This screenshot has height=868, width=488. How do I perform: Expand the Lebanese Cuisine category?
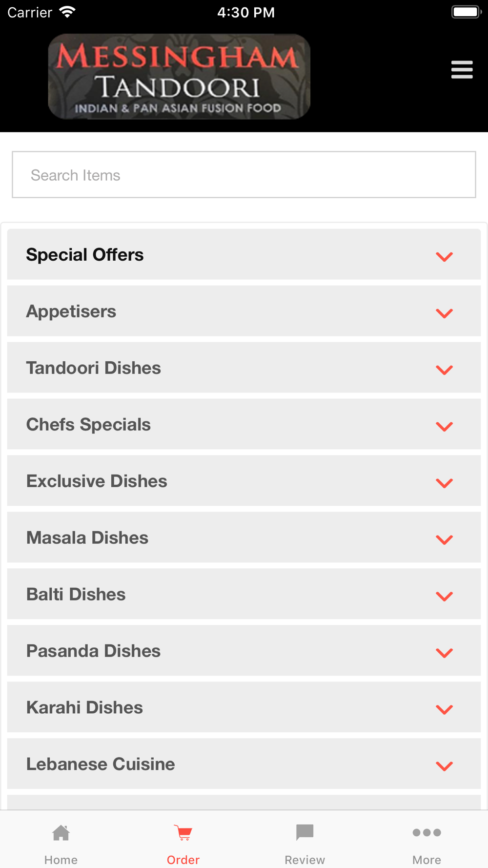(244, 765)
